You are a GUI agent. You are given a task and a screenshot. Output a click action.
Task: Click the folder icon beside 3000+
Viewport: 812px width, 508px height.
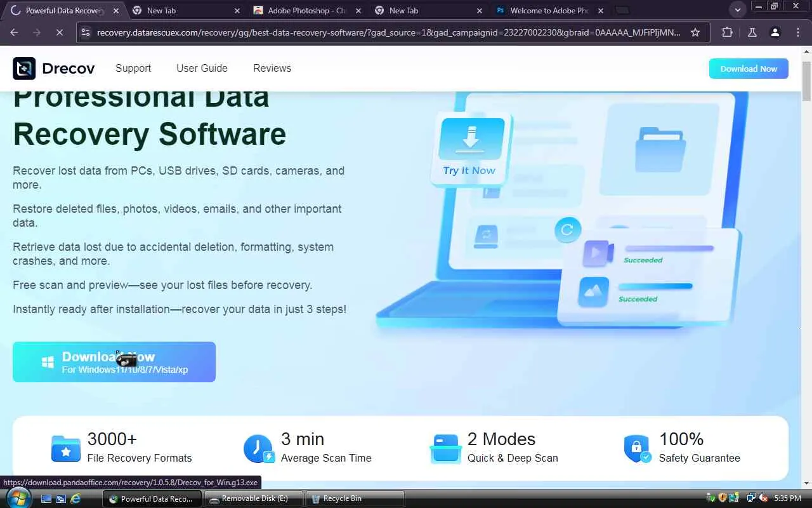pos(66,449)
